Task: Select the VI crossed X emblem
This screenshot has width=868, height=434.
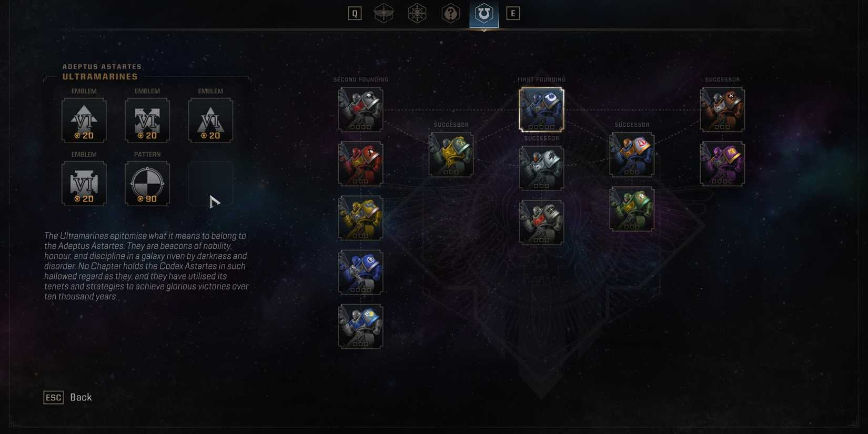Action: point(147,120)
